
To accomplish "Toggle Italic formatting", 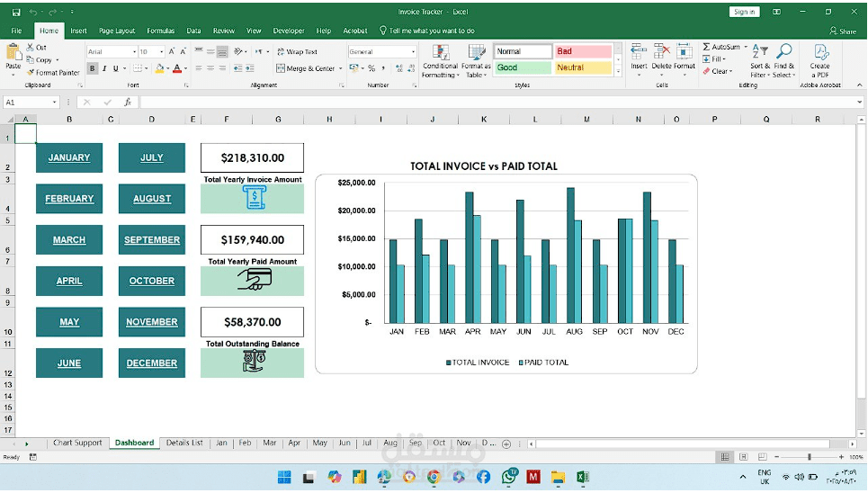I will pyautogui.click(x=104, y=68).
